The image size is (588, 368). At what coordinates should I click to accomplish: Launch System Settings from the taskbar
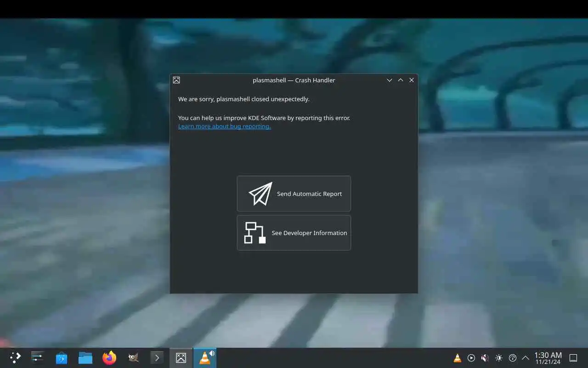(x=38, y=357)
